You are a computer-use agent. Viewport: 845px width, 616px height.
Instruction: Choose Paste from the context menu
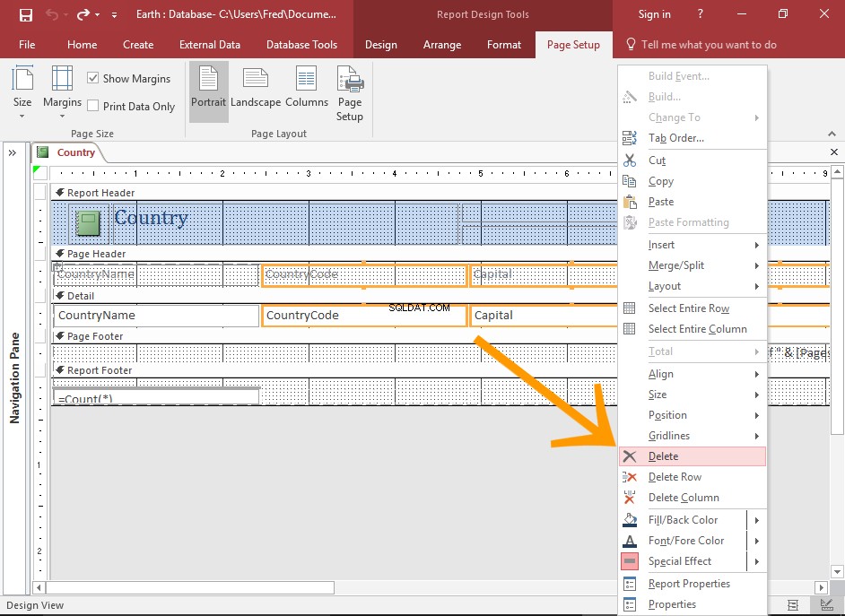click(692, 202)
